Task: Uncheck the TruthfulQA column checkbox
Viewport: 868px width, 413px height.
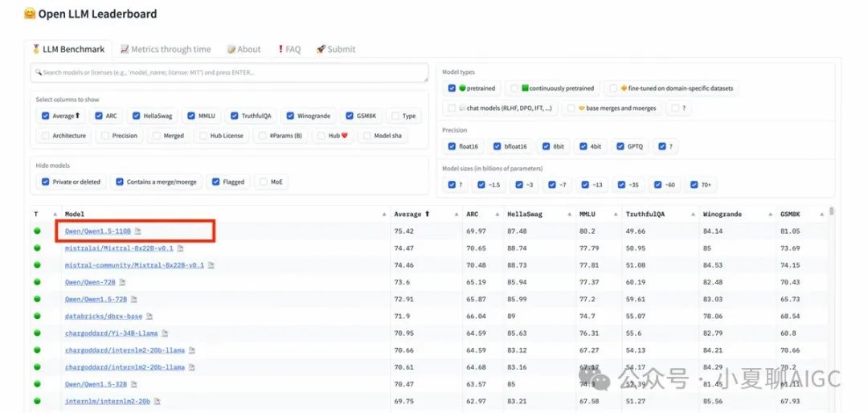Action: coord(235,116)
